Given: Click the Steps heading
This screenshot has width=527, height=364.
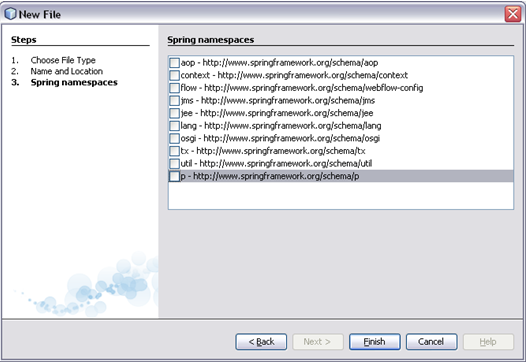Looking at the screenshot, I should [24, 40].
